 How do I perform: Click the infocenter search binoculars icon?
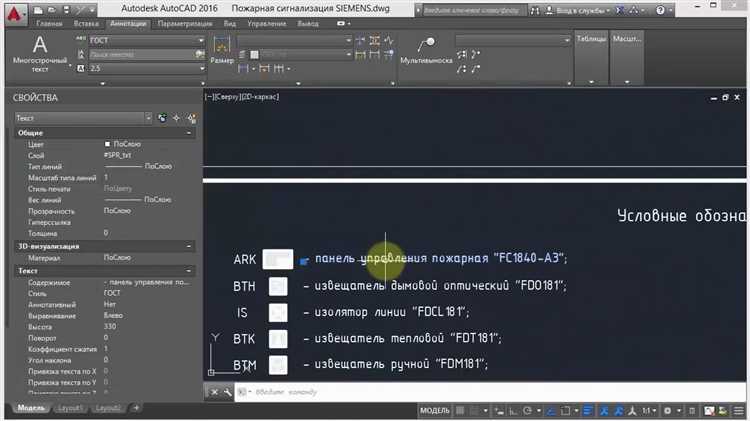(535, 10)
